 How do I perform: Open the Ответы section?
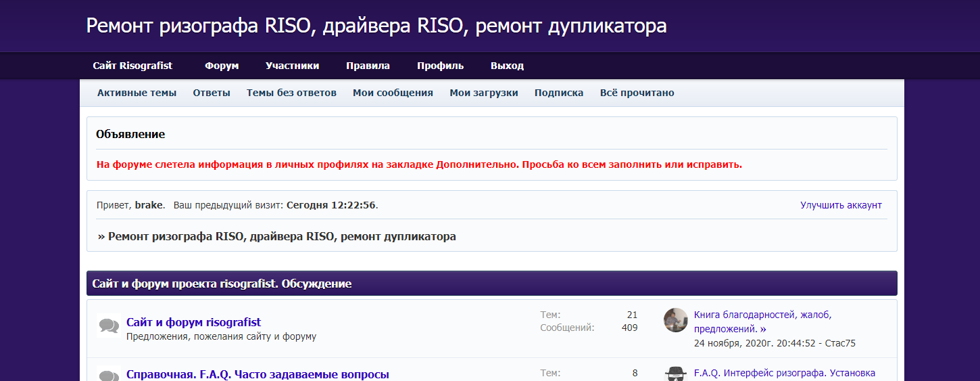click(x=212, y=93)
